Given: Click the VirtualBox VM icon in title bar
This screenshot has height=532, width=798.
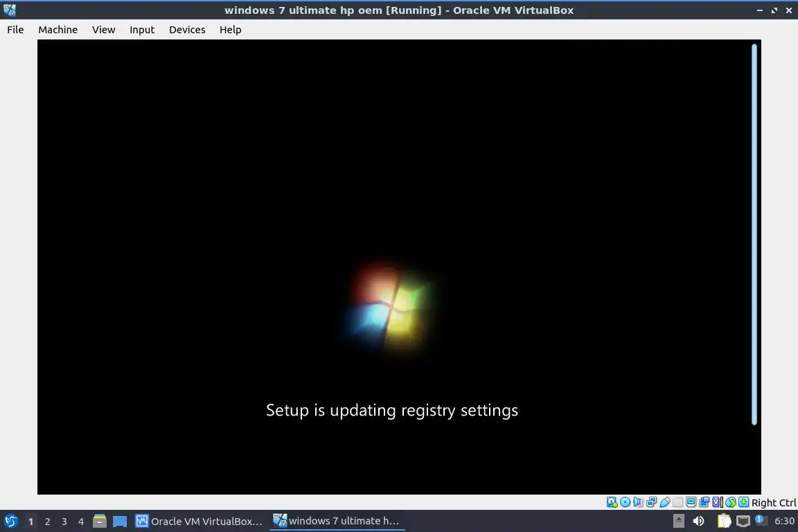Looking at the screenshot, I should pyautogui.click(x=9, y=10).
